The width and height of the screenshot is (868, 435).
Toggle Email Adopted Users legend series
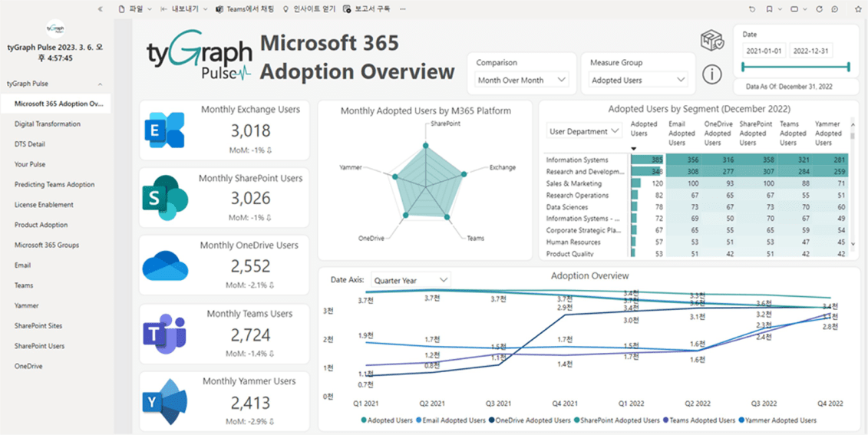[452, 420]
